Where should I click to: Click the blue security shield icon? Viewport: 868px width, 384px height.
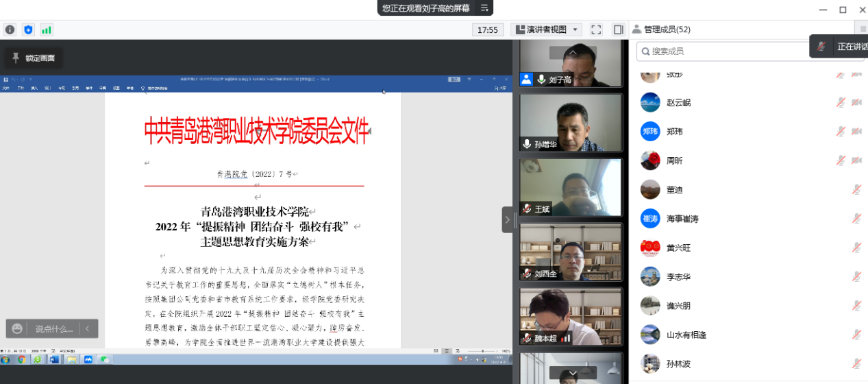(x=28, y=29)
